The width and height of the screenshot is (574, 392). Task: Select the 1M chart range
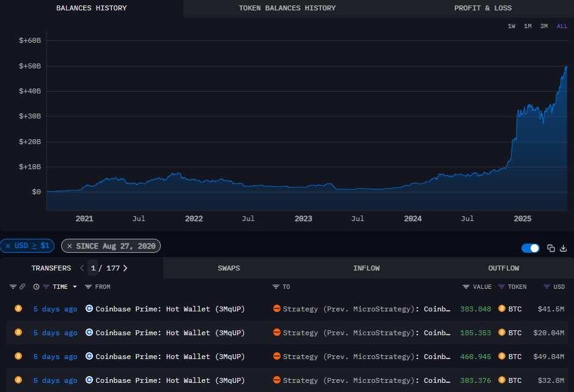pyautogui.click(x=528, y=26)
